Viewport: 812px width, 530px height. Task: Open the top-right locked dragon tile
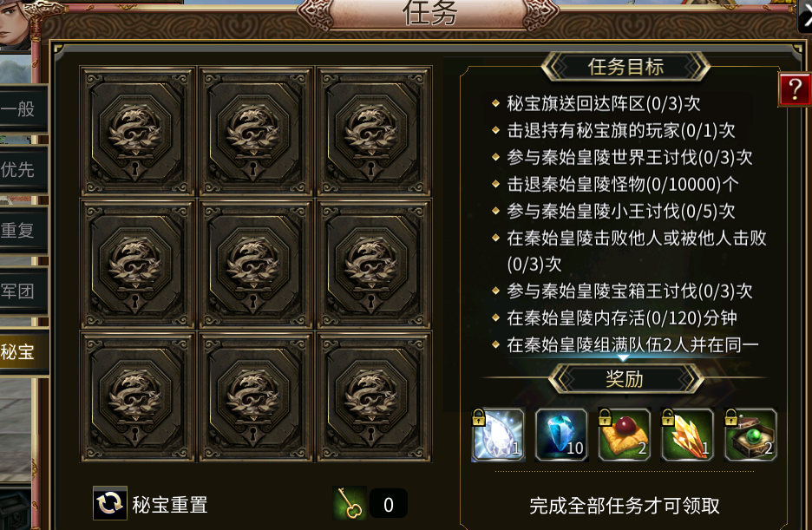pyautogui.click(x=374, y=132)
